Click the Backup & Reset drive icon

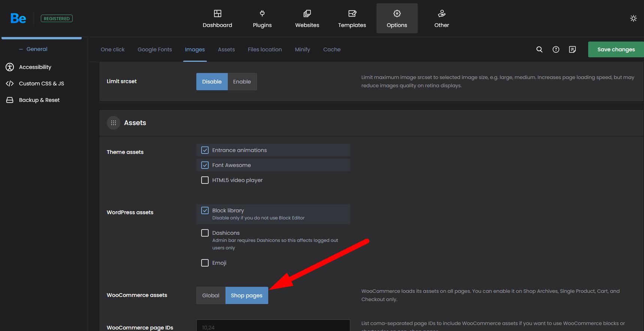point(10,100)
